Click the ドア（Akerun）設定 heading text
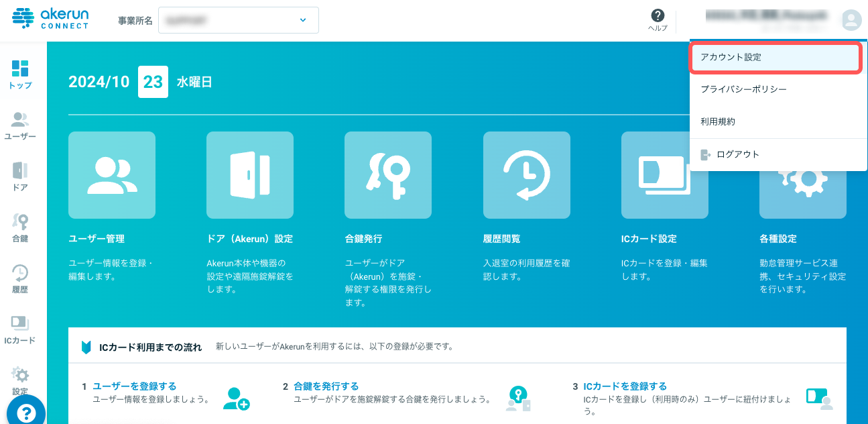Screen dimensions: 868x424 249,239
